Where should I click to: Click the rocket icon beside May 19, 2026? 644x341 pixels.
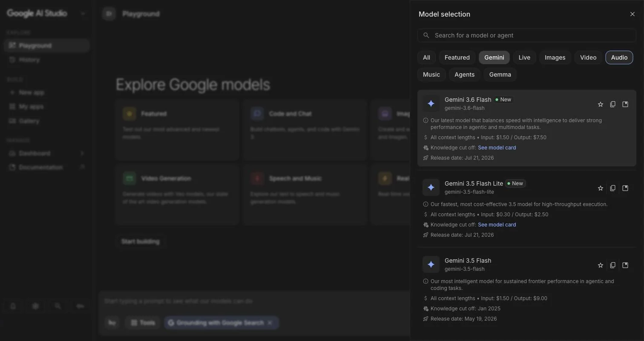(x=425, y=319)
